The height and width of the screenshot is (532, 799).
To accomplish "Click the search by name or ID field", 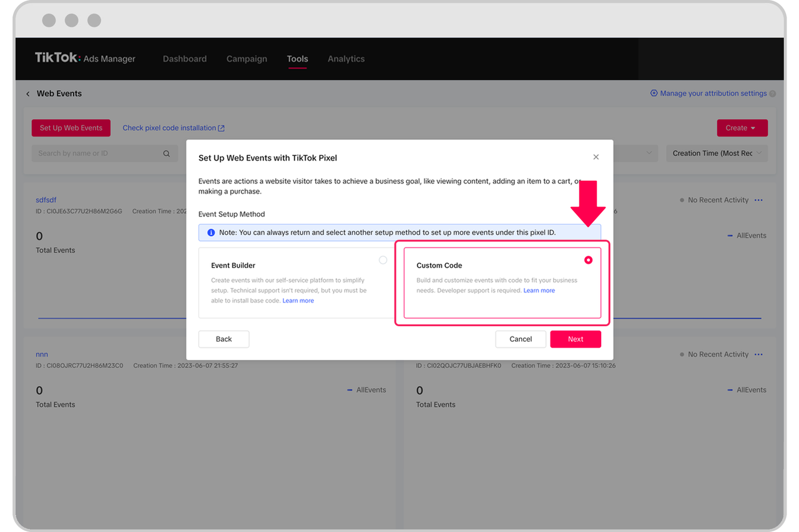I will 94,153.
